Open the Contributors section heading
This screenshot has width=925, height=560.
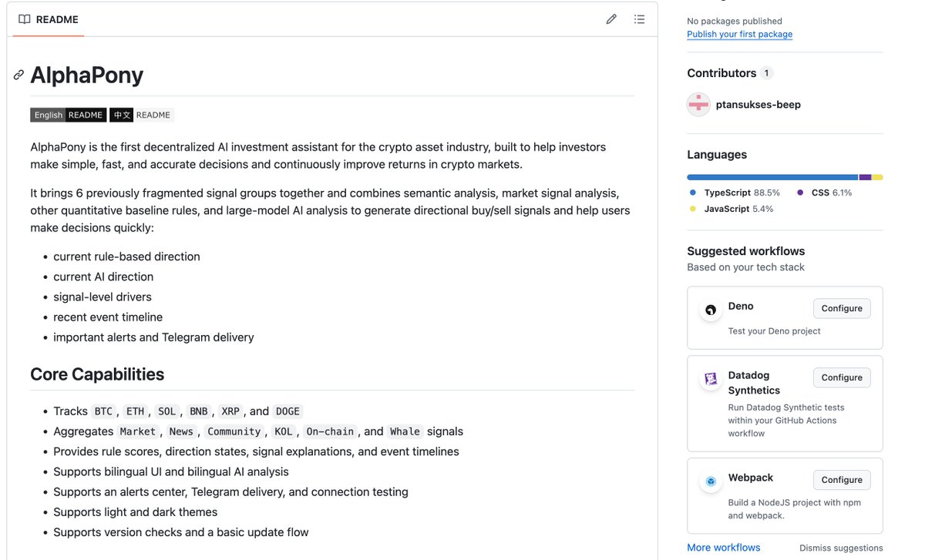coord(721,73)
